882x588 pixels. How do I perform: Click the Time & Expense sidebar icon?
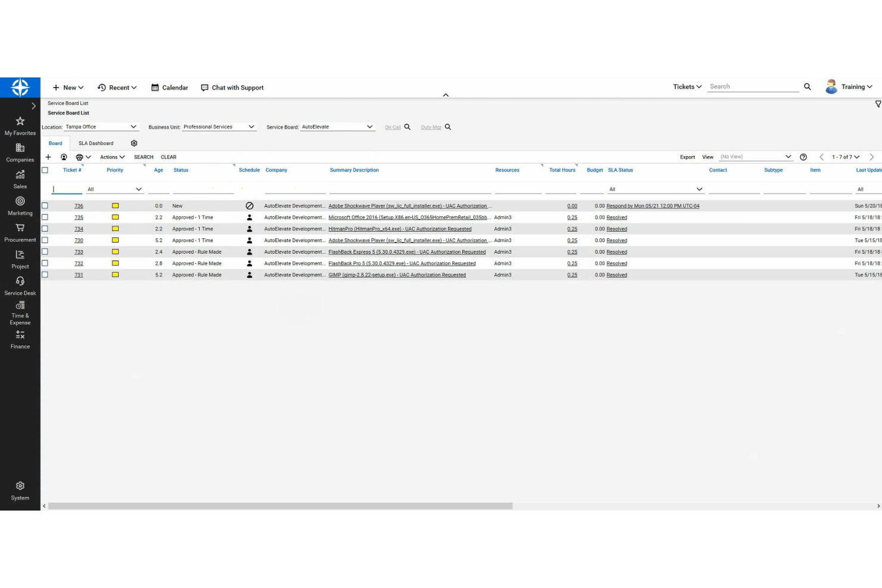click(20, 305)
